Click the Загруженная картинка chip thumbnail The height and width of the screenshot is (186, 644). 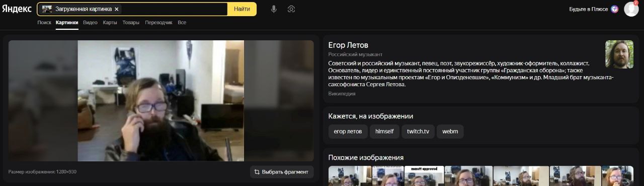pos(47,9)
